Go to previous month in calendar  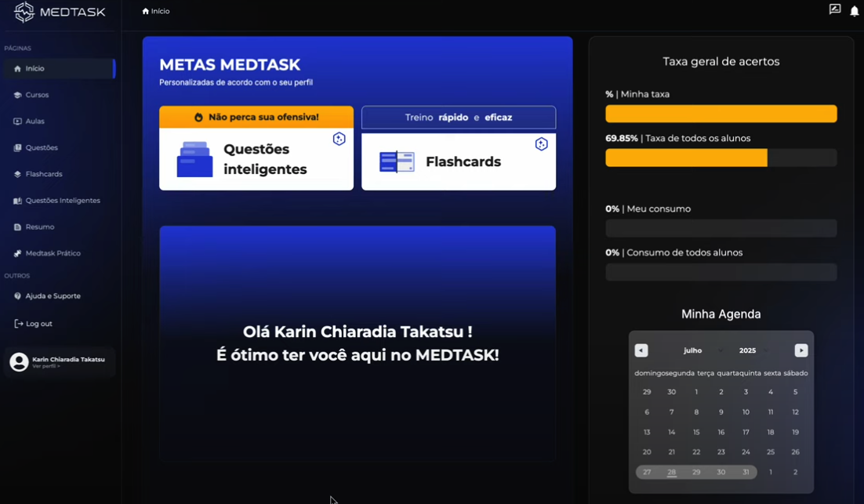pos(641,351)
